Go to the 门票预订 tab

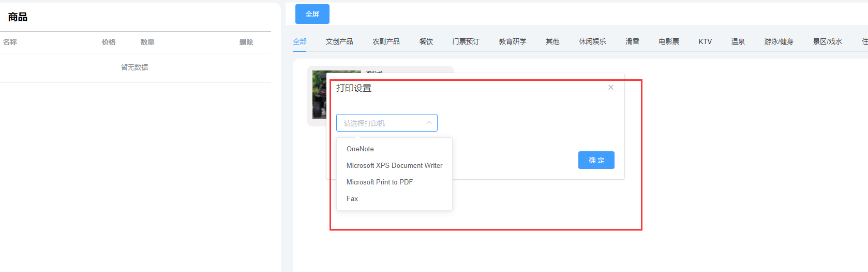point(466,41)
